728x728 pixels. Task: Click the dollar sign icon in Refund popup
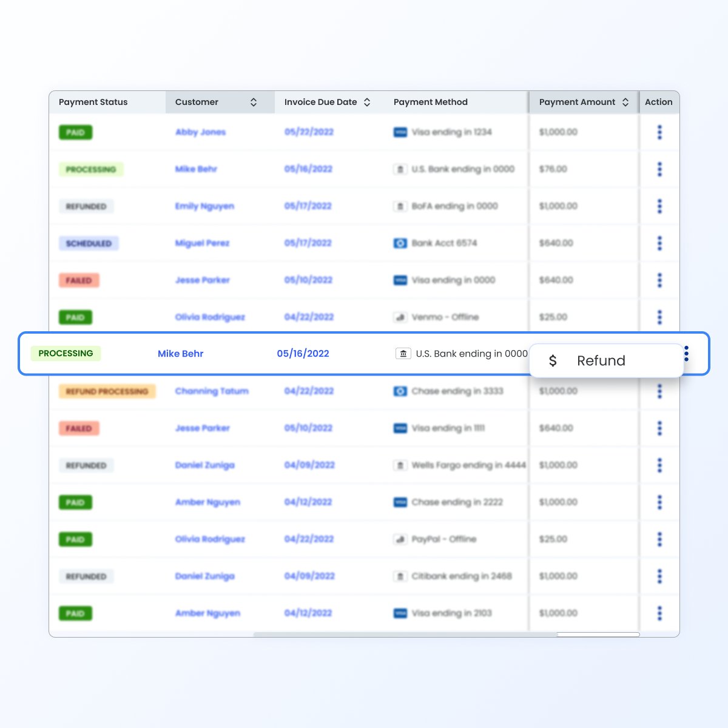pyautogui.click(x=553, y=361)
